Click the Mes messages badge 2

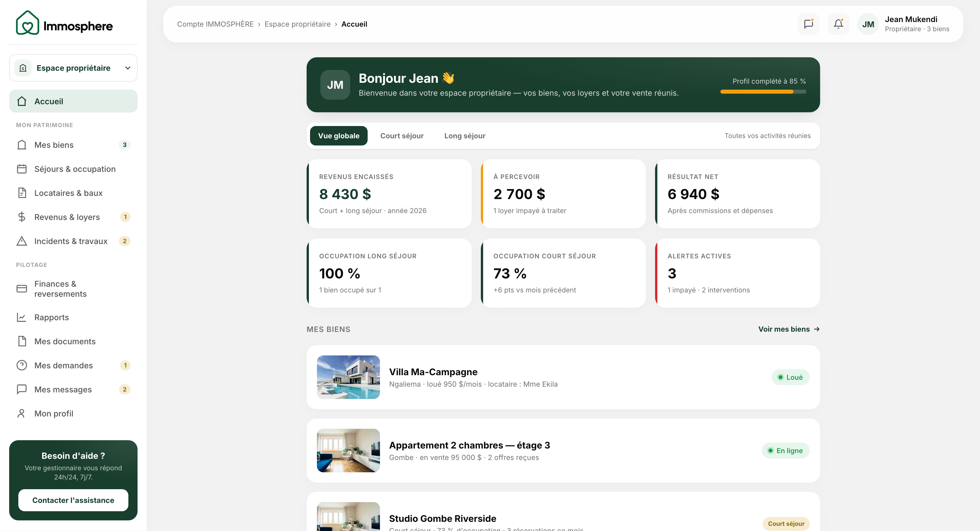point(124,390)
